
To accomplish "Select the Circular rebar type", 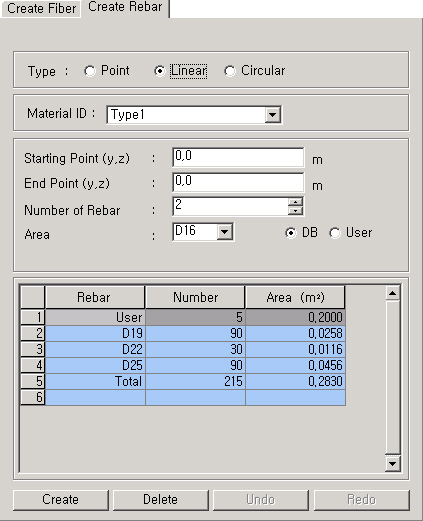I will click(x=230, y=71).
